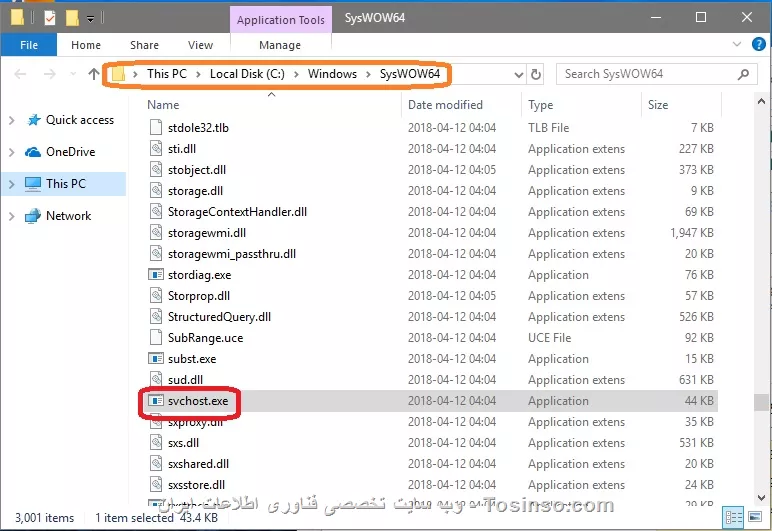
Task: Go forward with the Forward arrow
Action: 50,74
